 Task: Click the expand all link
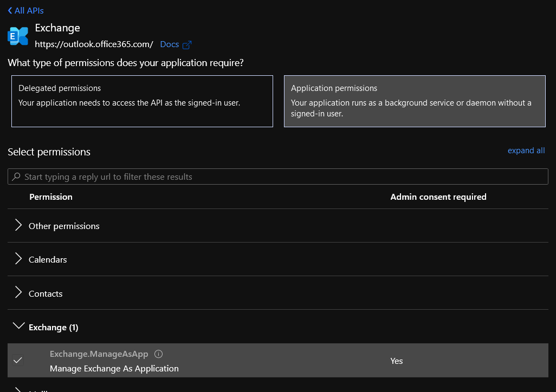526,151
